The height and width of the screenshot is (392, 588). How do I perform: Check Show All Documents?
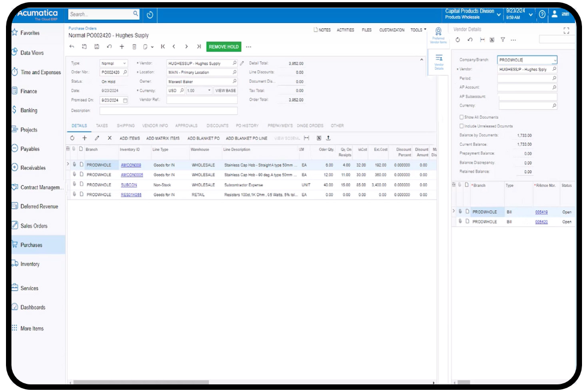462,117
